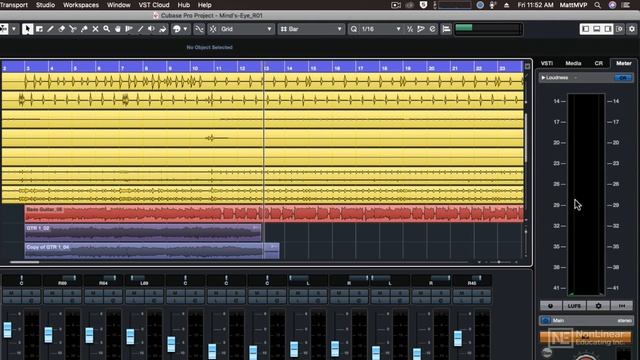This screenshot has width=640, height=360.
Task: Select the Line tool
Action: [x=140, y=29]
